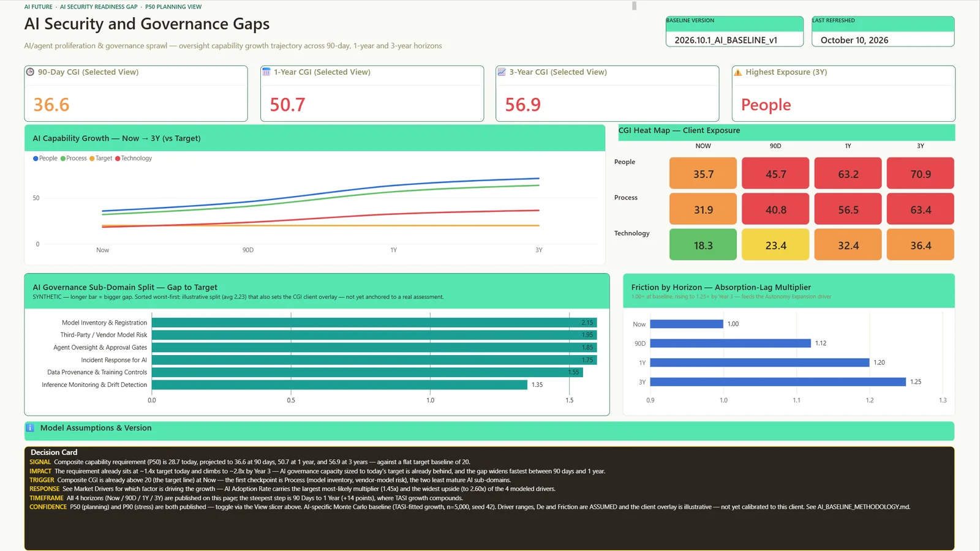Image resolution: width=980 pixels, height=551 pixels.
Task: Click the chart icon on 3-Year CGI card
Action: click(502, 72)
